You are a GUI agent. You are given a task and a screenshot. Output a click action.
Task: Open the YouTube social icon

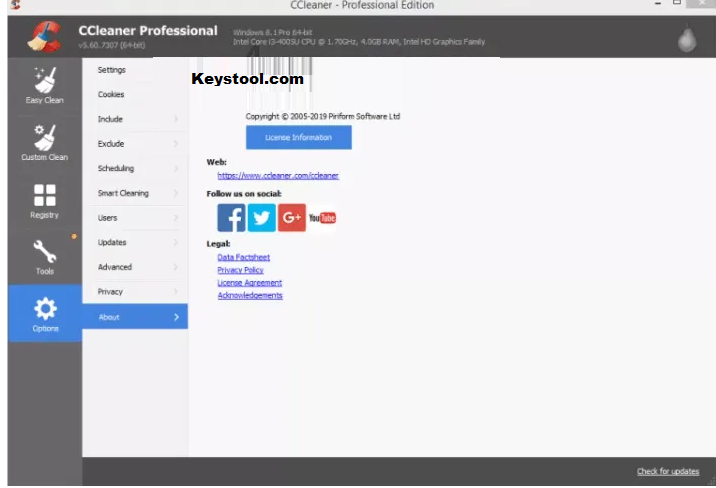[322, 218]
